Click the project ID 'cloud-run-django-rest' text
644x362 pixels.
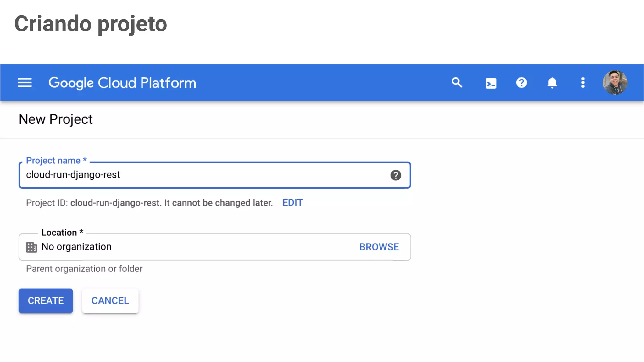click(x=116, y=203)
